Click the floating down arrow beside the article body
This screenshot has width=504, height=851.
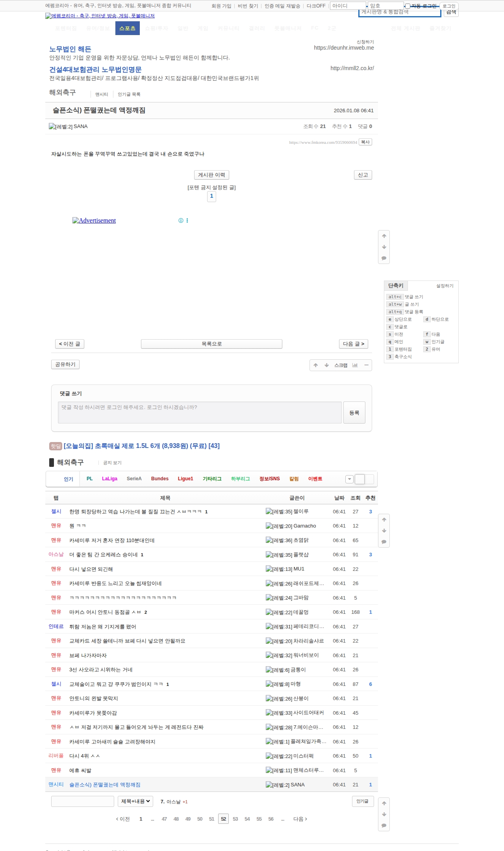(x=384, y=247)
